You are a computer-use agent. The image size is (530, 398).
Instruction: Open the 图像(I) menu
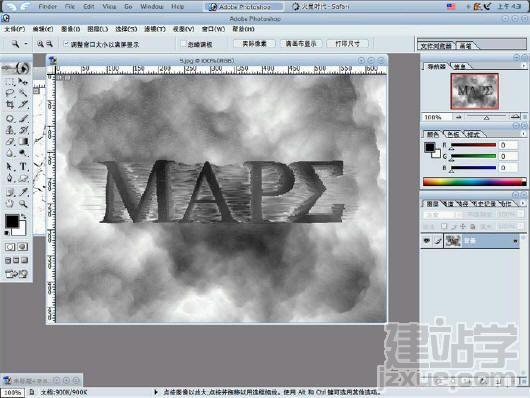[71, 29]
